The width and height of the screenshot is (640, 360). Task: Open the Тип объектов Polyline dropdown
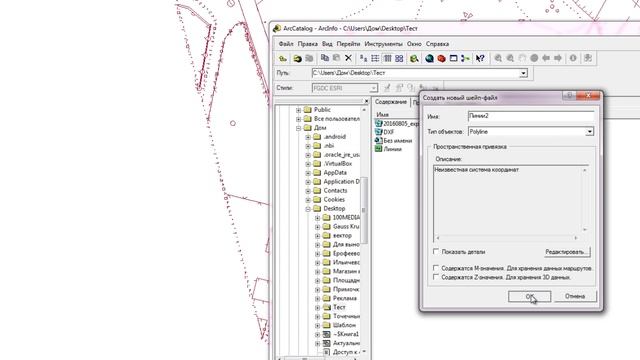pyautogui.click(x=589, y=132)
